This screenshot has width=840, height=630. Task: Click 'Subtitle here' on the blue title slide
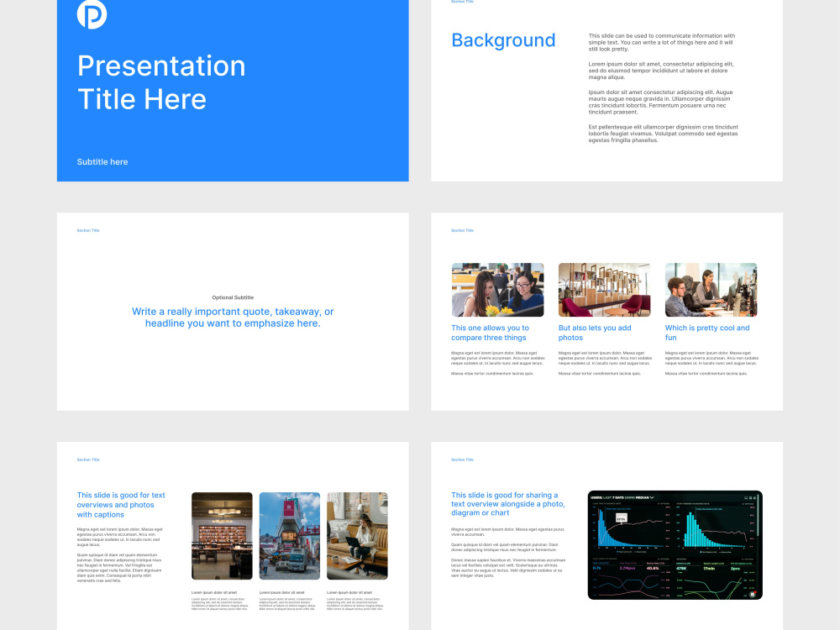coord(102,161)
